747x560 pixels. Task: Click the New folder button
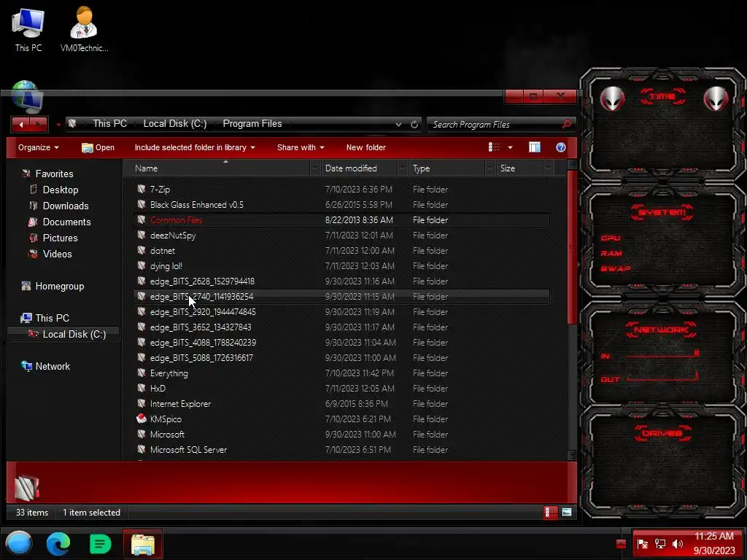pyautogui.click(x=366, y=147)
